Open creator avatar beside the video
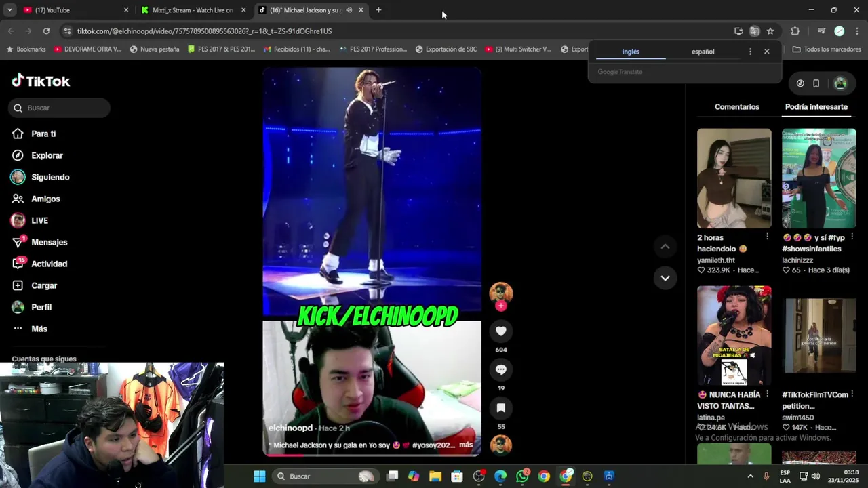Screen dimensions: 868x488 coord(501,293)
